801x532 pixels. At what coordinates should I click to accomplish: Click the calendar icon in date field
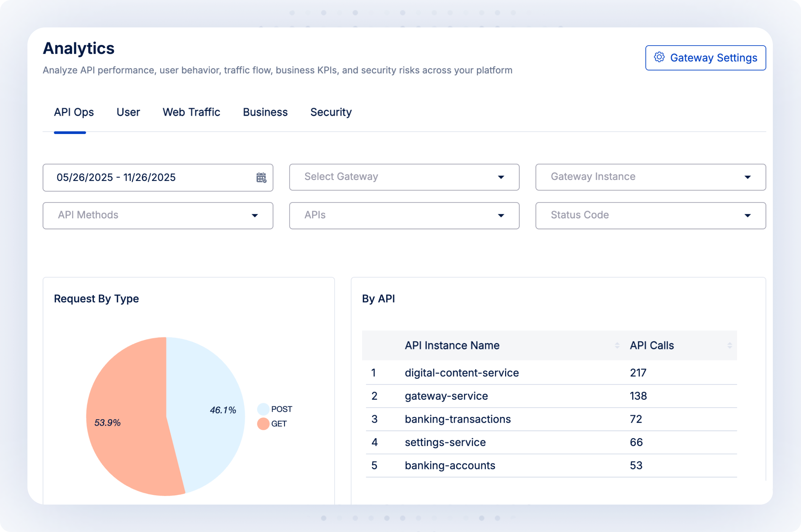(261, 178)
